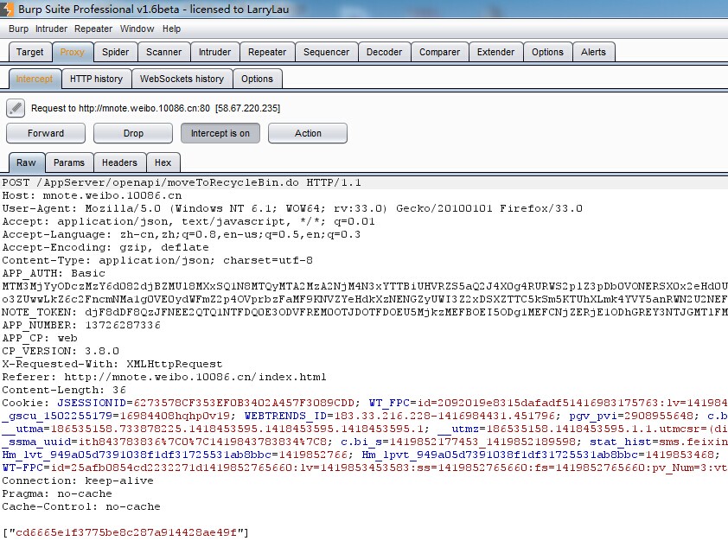Click the User-Agent header line
This screenshot has width=728, height=560.
[x=292, y=209]
